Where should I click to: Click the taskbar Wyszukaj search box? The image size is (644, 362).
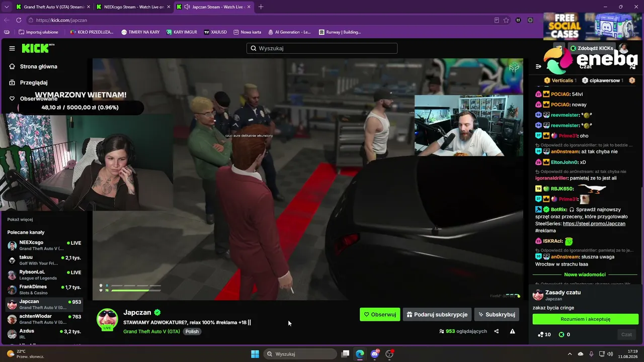coord(301,354)
